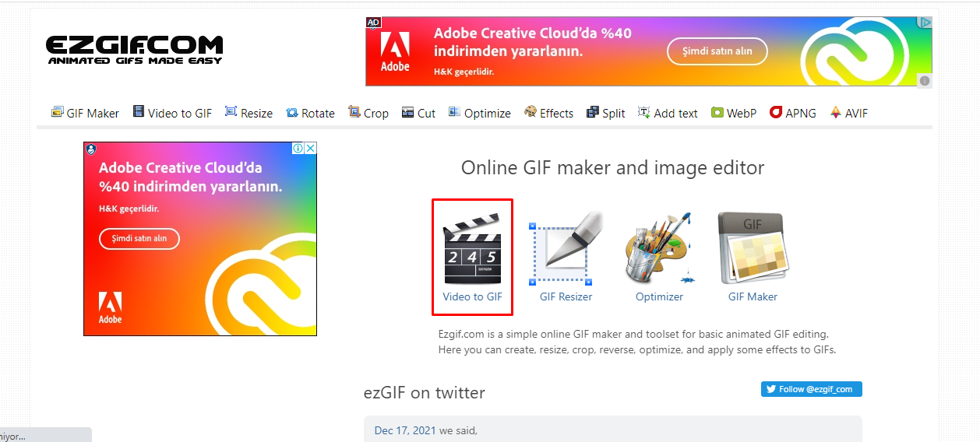Click the Split icon in nav bar

click(x=593, y=112)
